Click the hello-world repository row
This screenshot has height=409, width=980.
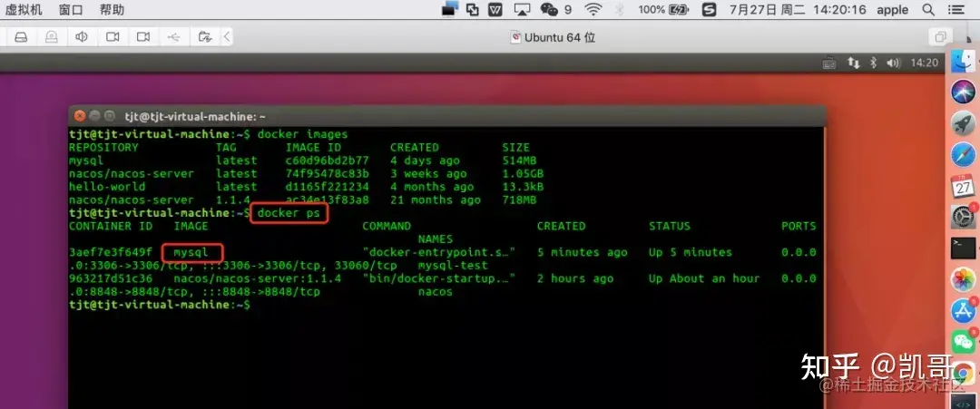pyautogui.click(x=307, y=187)
